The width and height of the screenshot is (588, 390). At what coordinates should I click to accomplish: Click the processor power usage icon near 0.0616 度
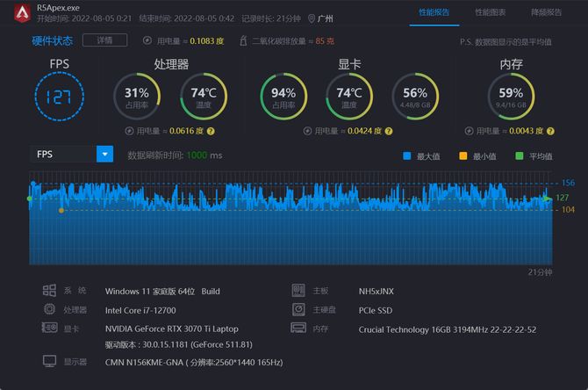[x=129, y=131]
